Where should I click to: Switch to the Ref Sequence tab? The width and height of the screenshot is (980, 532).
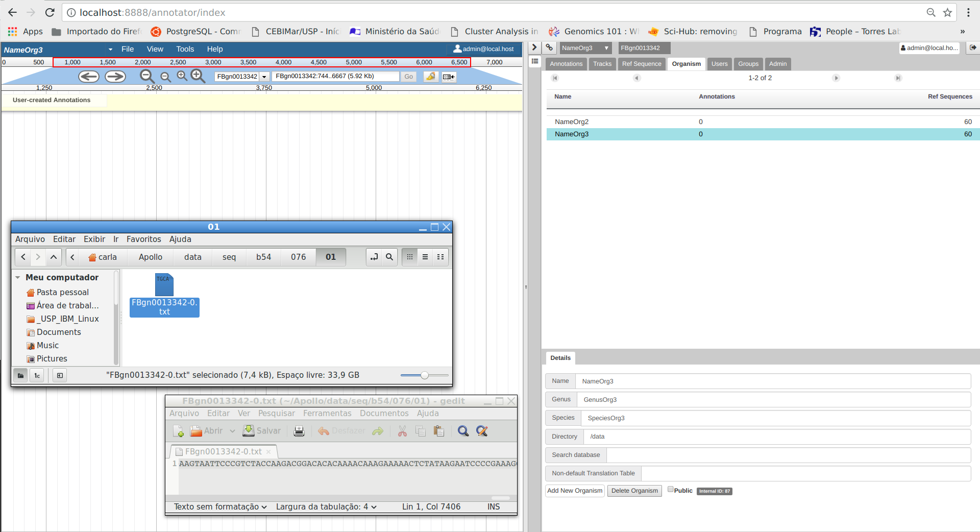(641, 64)
